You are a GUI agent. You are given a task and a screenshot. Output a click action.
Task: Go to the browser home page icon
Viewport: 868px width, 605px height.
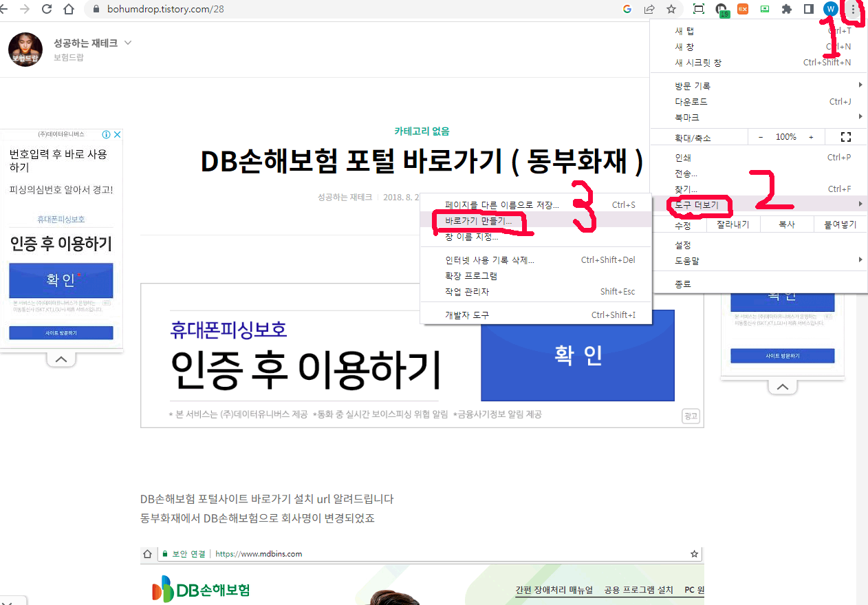(69, 9)
